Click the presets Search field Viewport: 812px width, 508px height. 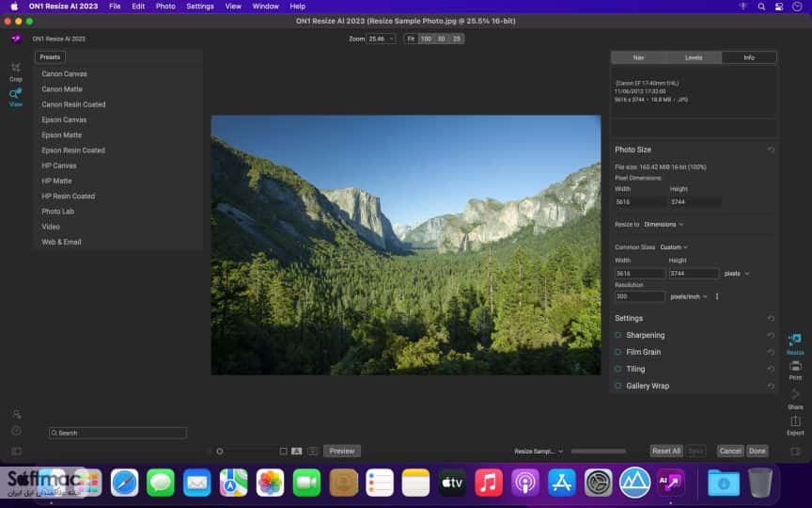point(118,433)
